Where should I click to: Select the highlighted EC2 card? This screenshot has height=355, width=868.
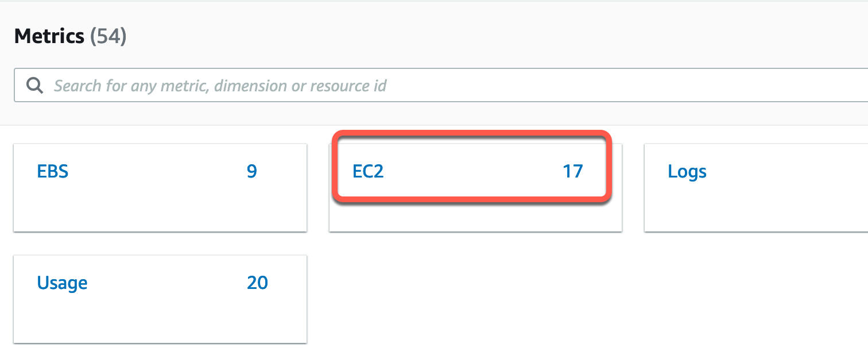pyautogui.click(x=472, y=167)
